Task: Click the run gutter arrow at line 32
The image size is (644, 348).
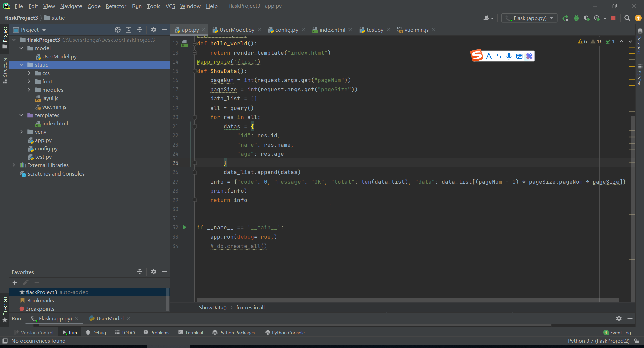Action: [x=184, y=227]
